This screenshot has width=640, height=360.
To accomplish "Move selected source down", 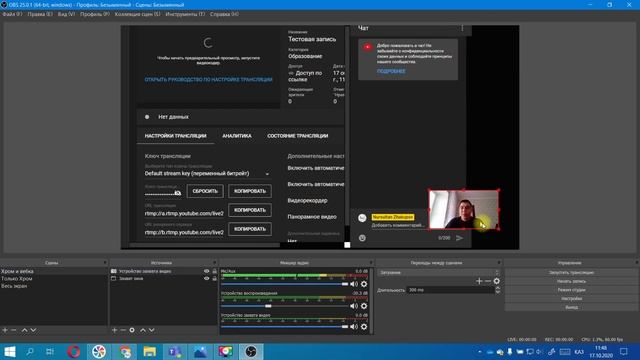I will point(152,330).
